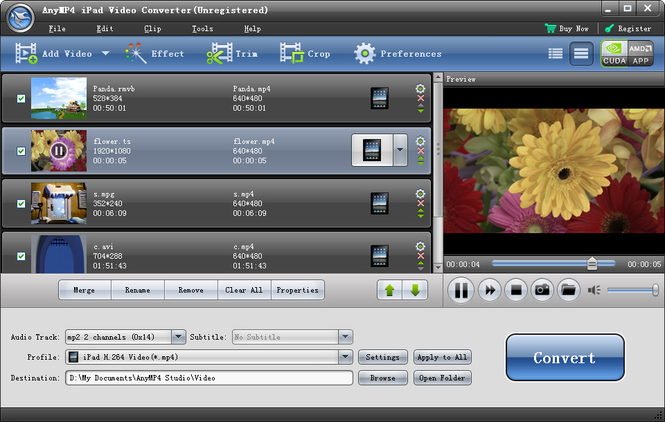Remove Panda.rmvb with red X
665x422 pixels.
(x=420, y=98)
